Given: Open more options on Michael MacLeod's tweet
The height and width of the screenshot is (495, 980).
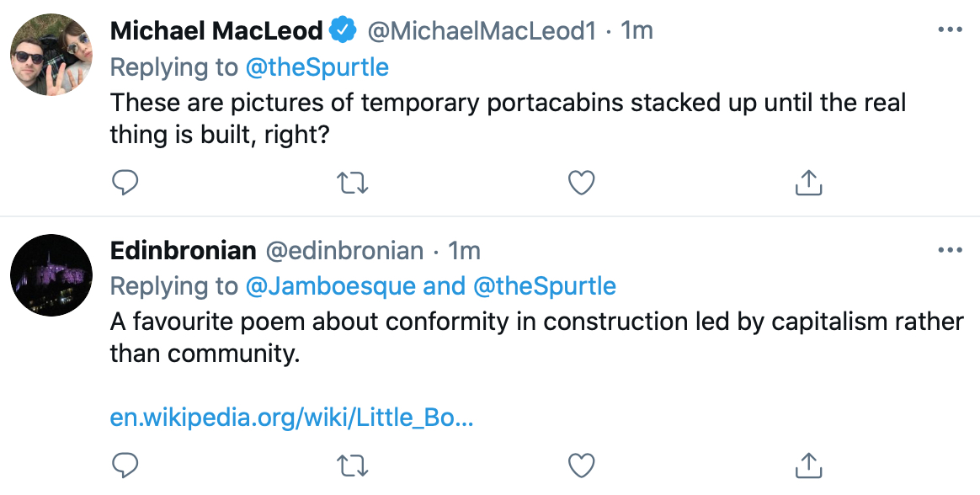Looking at the screenshot, I should [x=950, y=30].
